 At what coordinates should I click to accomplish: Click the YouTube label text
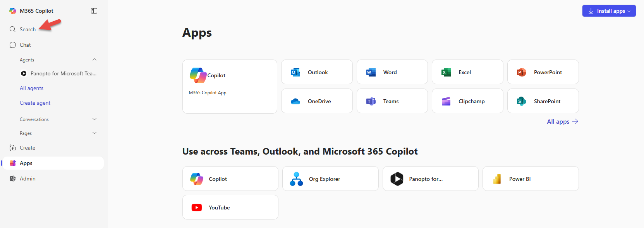(x=219, y=208)
